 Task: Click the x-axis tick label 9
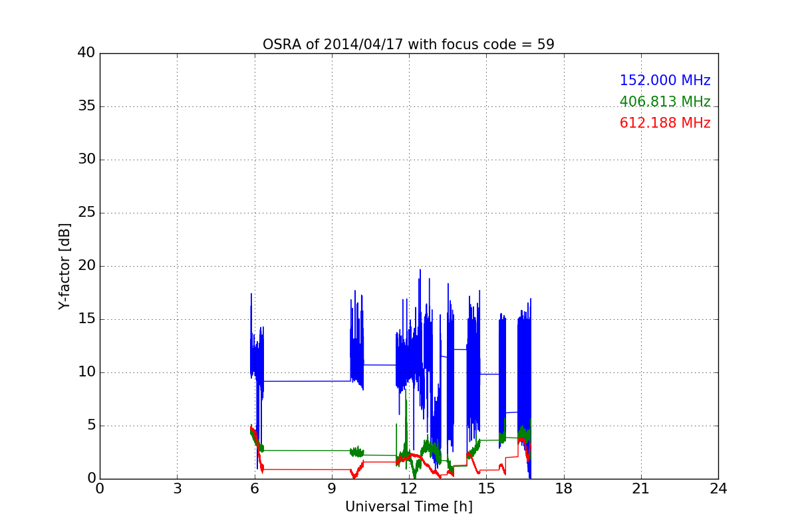tap(332, 488)
